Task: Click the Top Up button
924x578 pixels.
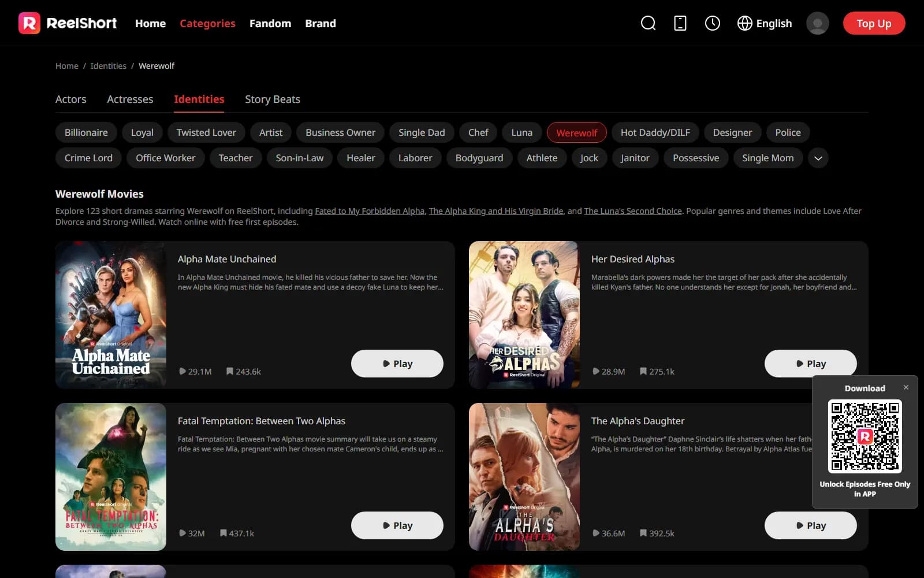Action: 874,23
